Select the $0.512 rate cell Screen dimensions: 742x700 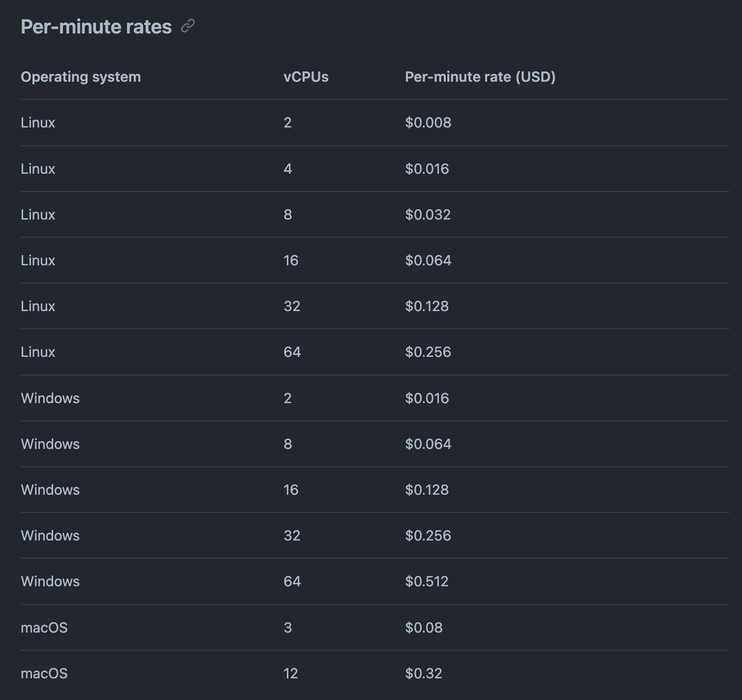427,581
